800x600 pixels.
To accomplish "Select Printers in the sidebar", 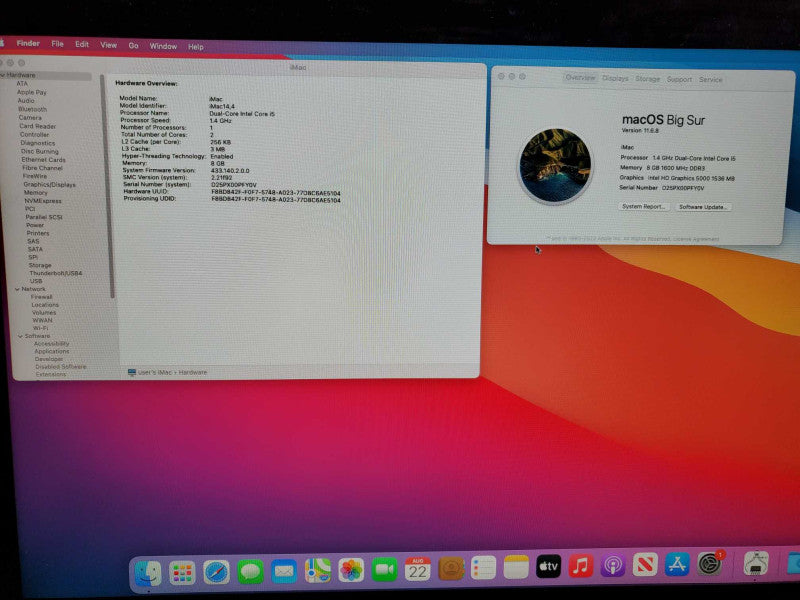I will pyautogui.click(x=38, y=233).
